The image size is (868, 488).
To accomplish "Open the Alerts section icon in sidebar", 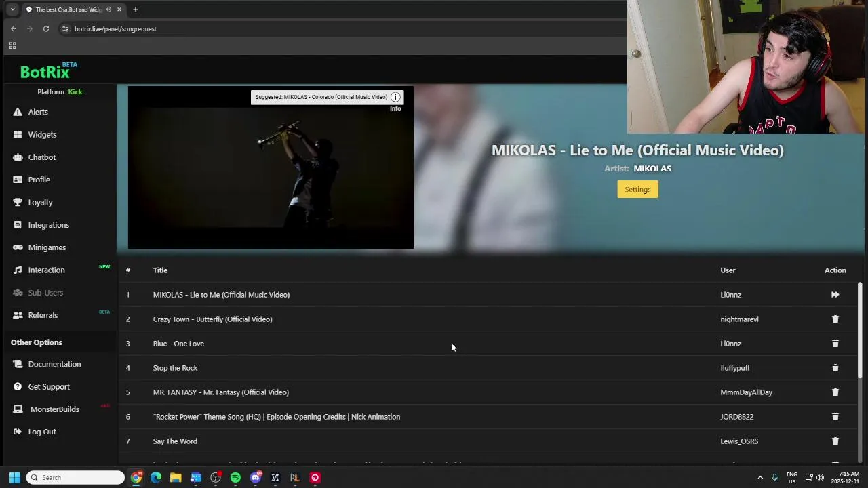I will pyautogui.click(x=18, y=112).
